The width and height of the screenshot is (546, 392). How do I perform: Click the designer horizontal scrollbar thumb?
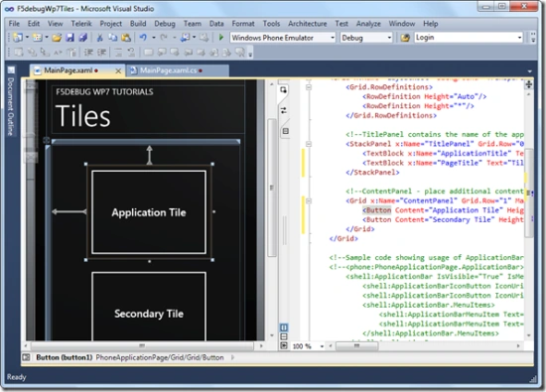coord(142,345)
